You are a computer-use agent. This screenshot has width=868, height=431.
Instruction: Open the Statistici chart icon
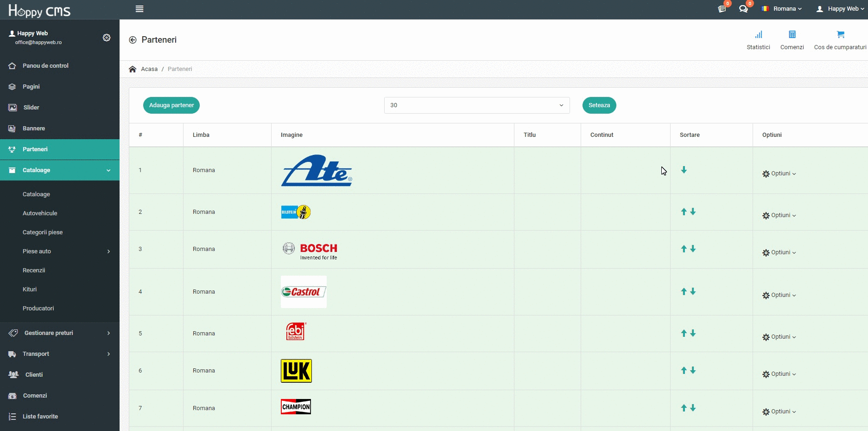coord(758,40)
